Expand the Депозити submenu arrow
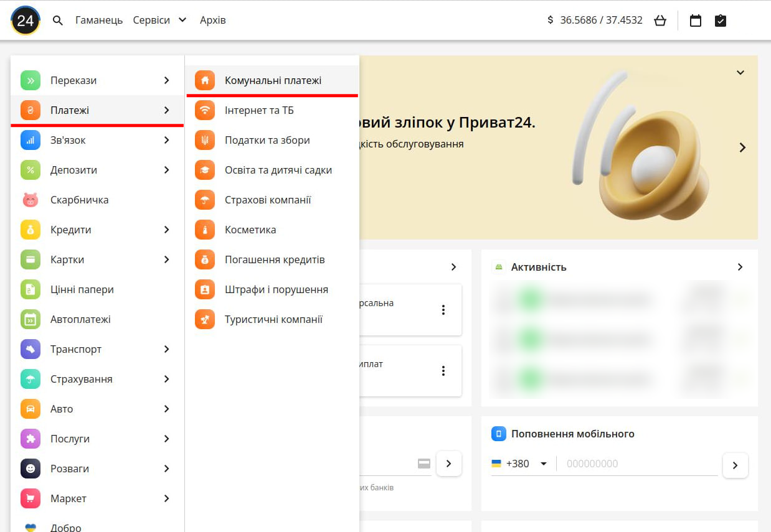771x532 pixels. click(166, 170)
